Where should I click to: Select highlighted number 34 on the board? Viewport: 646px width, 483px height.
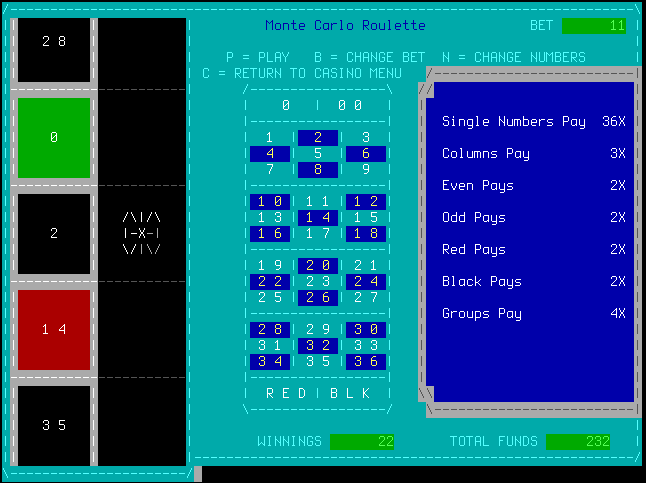coord(270,361)
